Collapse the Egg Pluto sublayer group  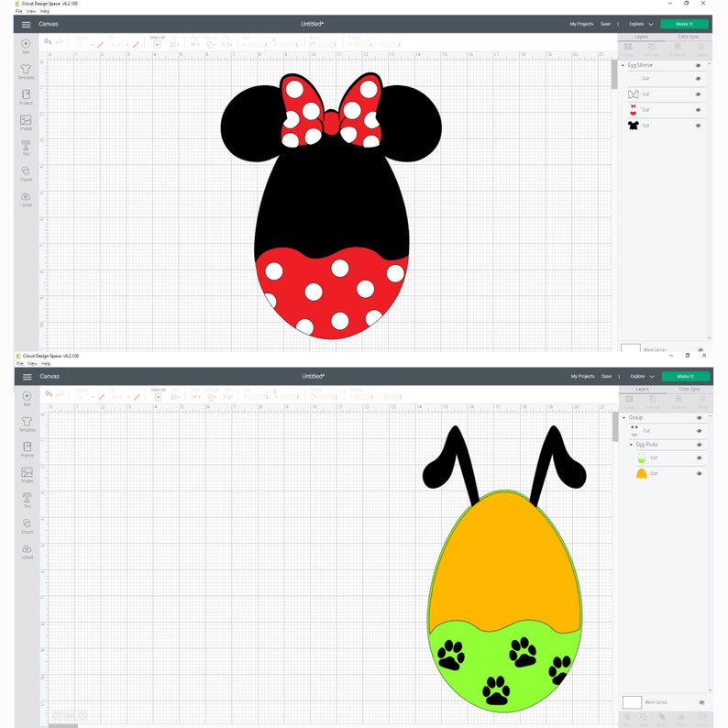point(632,445)
